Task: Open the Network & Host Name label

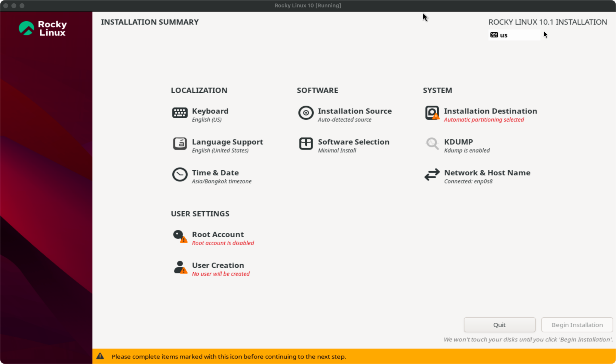Action: click(487, 173)
